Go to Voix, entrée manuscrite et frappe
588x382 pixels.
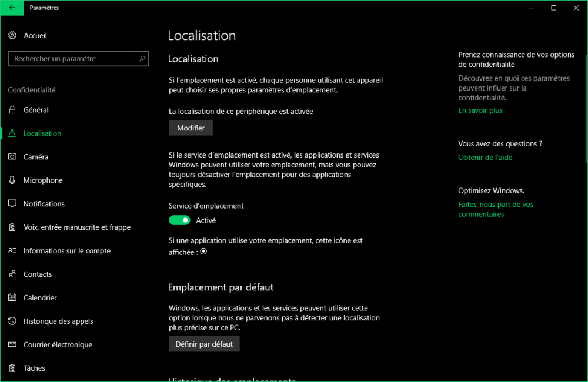[x=76, y=227]
